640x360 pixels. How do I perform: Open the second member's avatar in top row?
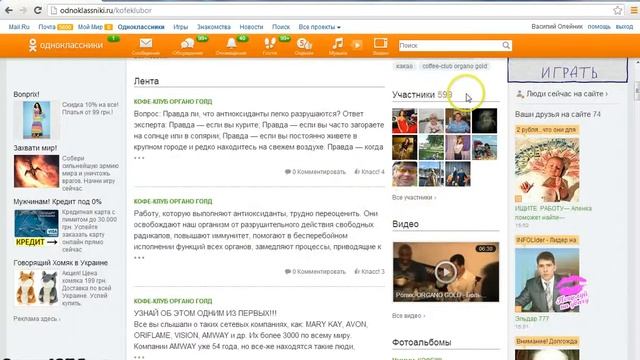[431, 121]
